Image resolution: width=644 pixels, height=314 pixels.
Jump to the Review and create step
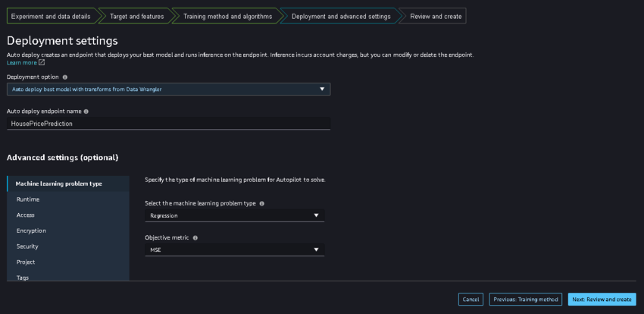pyautogui.click(x=436, y=17)
